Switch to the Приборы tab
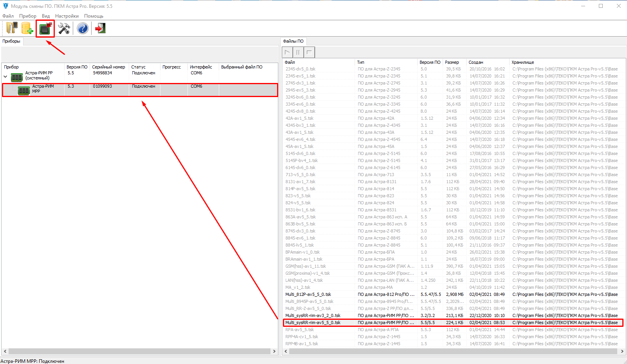 [x=11, y=41]
